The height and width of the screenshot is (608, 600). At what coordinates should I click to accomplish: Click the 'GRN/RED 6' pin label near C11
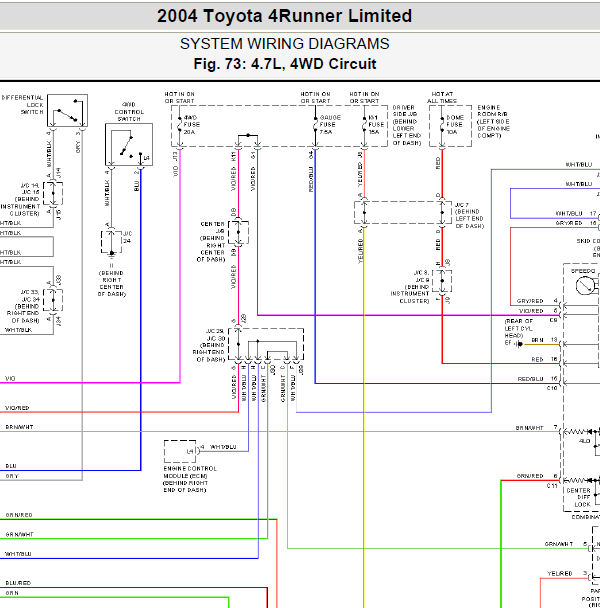537,476
